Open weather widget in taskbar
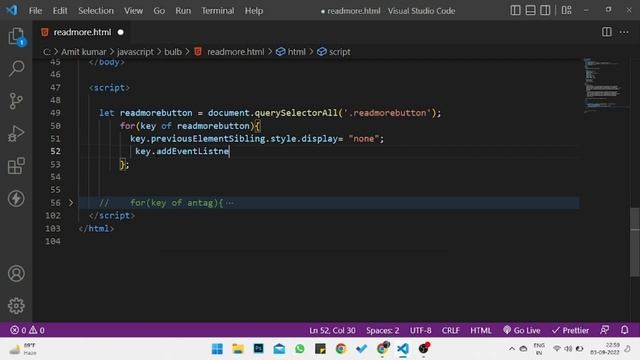The width and height of the screenshot is (640, 360). point(24,349)
